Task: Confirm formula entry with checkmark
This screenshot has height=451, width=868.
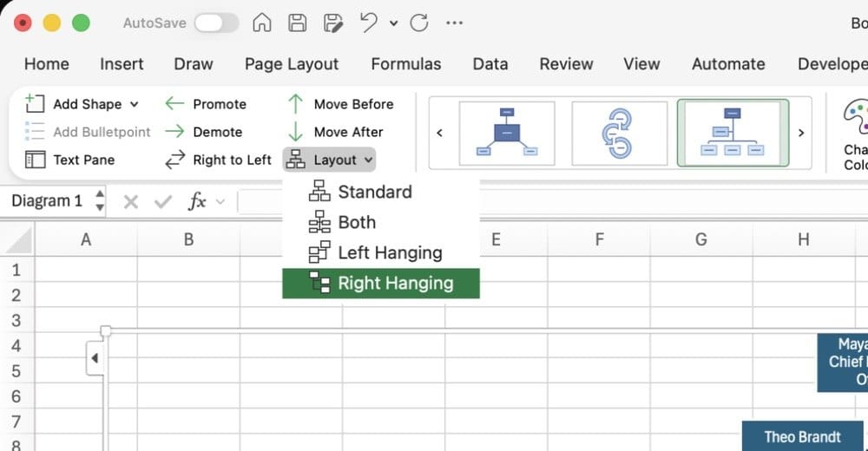Action: tap(163, 201)
